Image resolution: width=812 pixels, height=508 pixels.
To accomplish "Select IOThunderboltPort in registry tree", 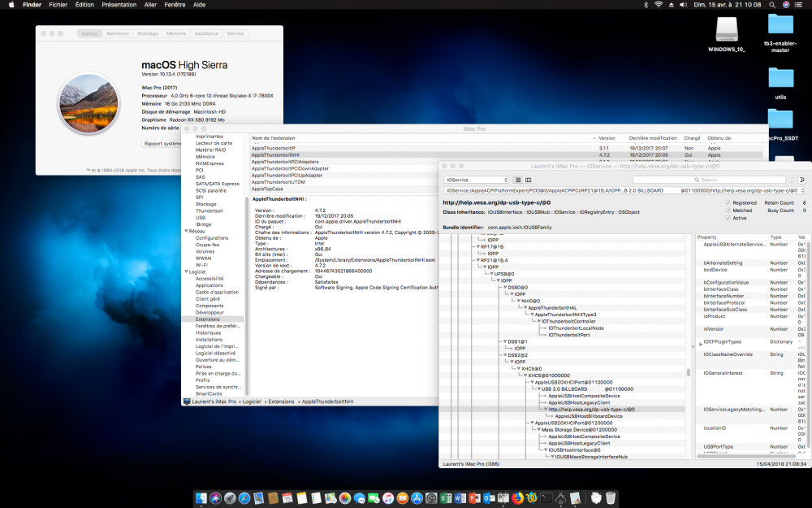I will pos(568,335).
